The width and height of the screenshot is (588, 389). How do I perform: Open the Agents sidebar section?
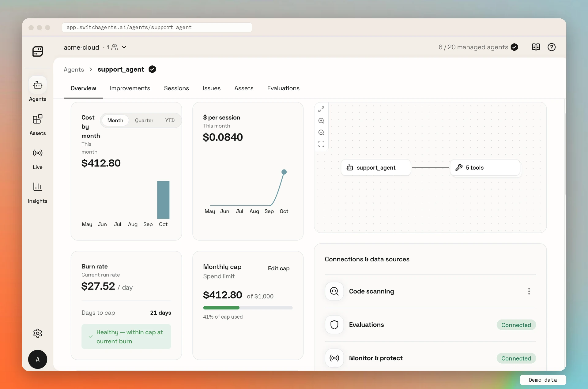[38, 89]
